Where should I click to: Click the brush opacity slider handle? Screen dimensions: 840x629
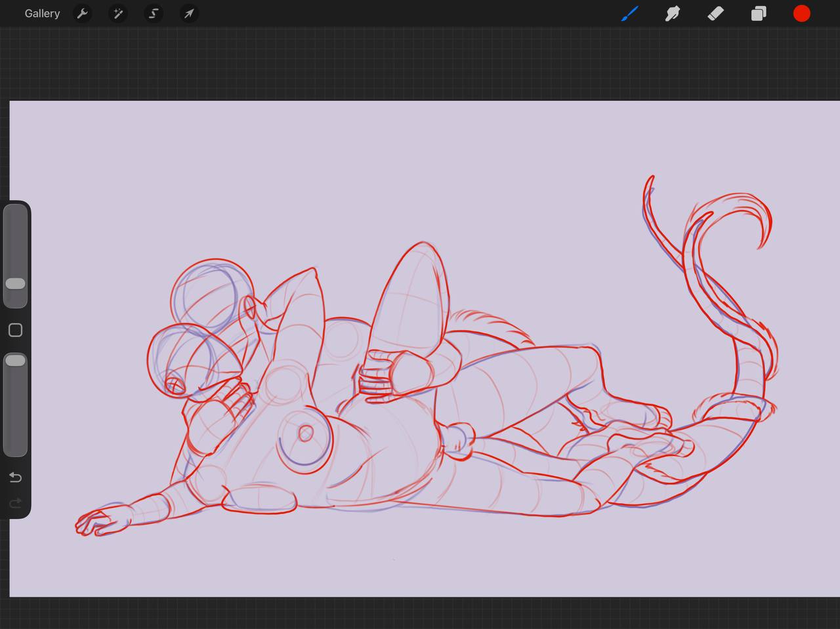click(x=15, y=361)
